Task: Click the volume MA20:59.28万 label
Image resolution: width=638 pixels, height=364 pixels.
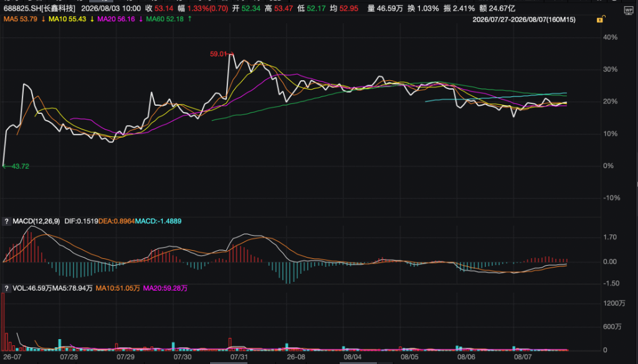Action: pyautogui.click(x=165, y=289)
